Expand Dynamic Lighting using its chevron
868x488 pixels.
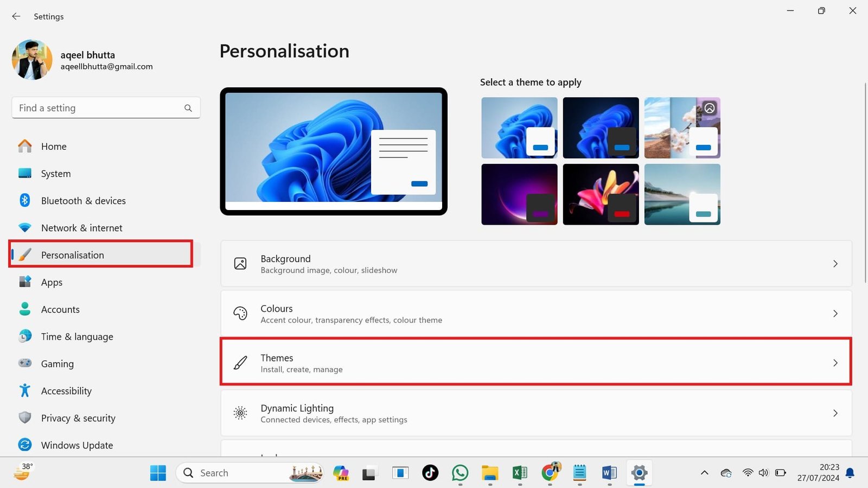(x=835, y=413)
